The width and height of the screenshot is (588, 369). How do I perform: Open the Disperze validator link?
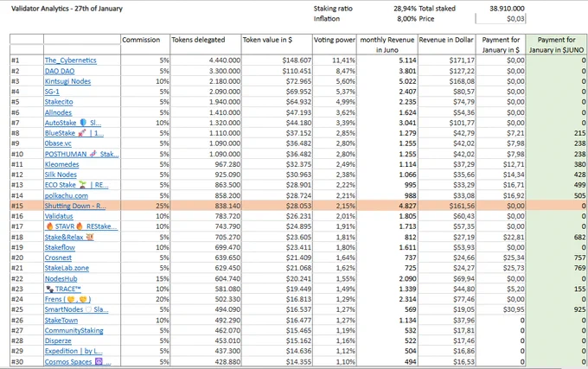(x=58, y=340)
